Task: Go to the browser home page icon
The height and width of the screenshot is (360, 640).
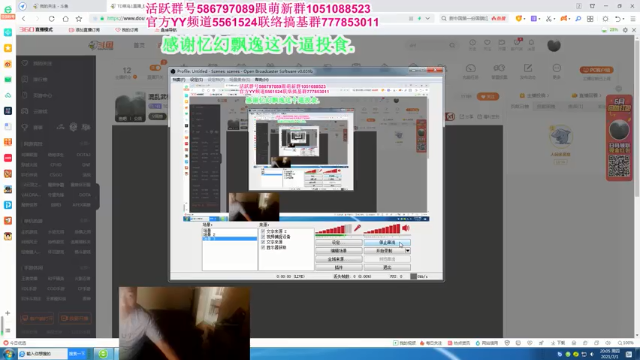Action: (x=65, y=19)
